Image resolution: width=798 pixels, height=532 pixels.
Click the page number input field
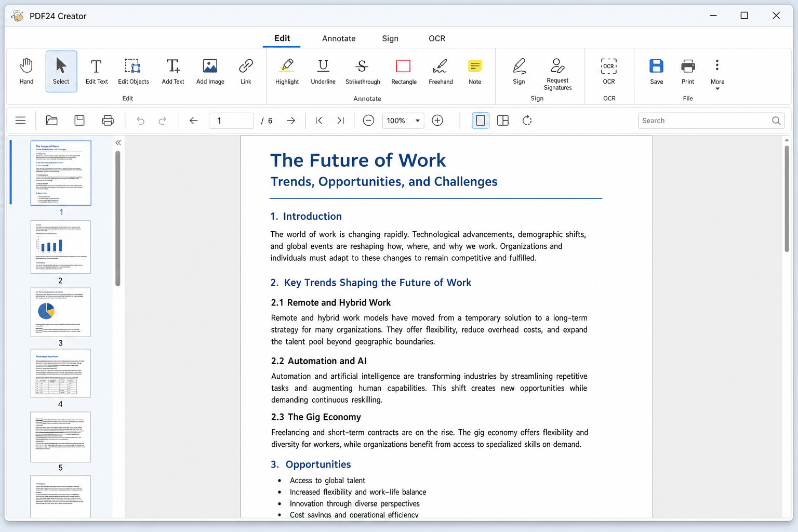pos(231,121)
